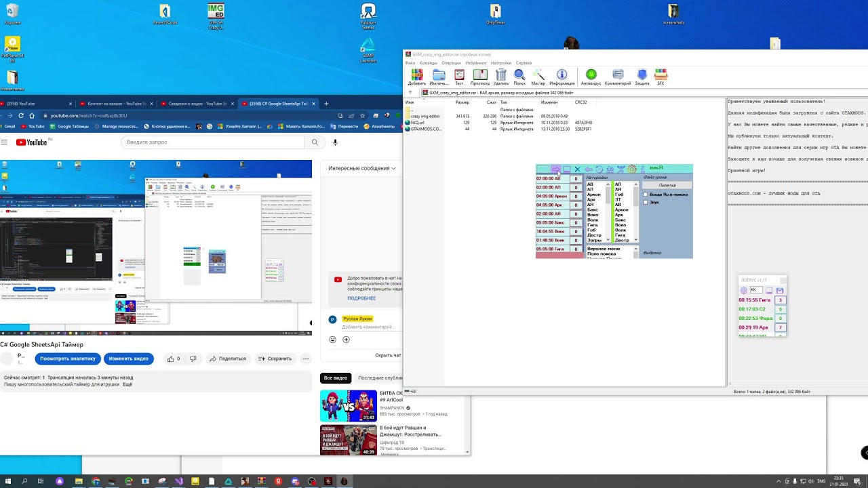Reload page in browser
This screenshot has height=488, width=868.
[21, 116]
